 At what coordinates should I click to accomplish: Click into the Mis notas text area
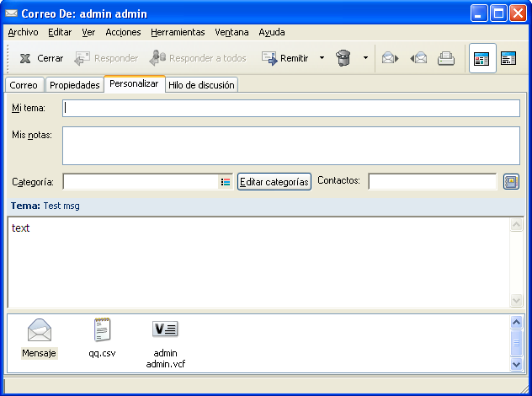291,146
